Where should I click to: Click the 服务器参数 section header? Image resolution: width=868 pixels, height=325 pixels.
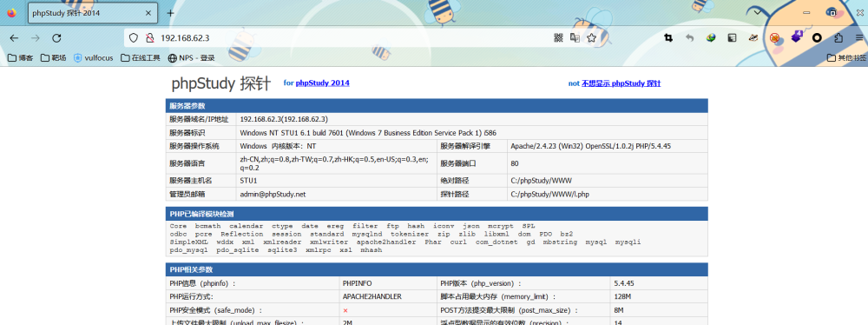point(437,106)
